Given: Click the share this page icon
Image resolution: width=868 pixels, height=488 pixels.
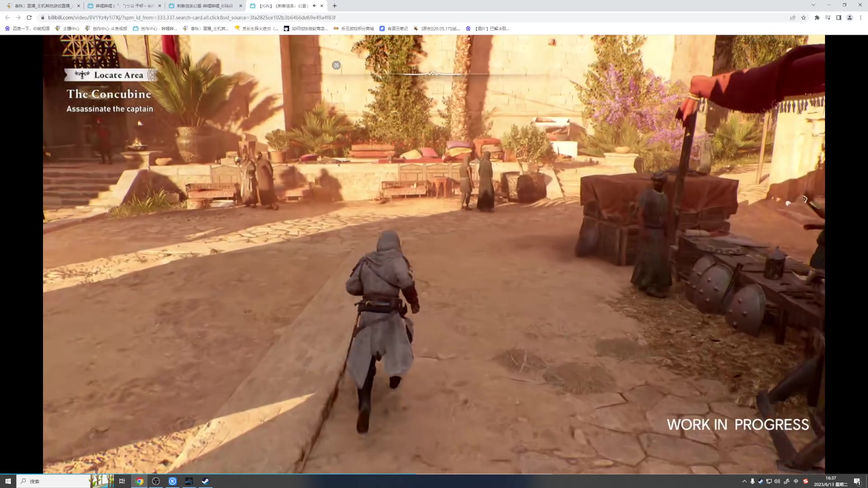Looking at the screenshot, I should click(x=793, y=18).
